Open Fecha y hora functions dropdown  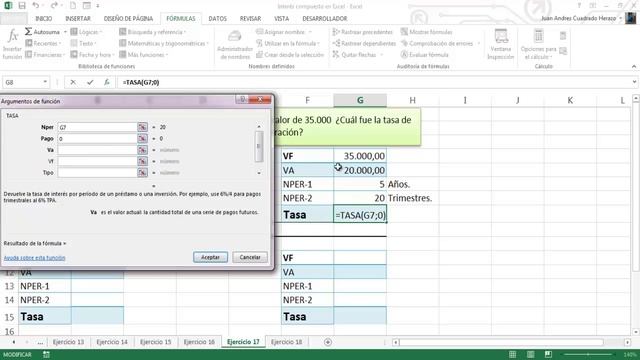tap(92, 55)
